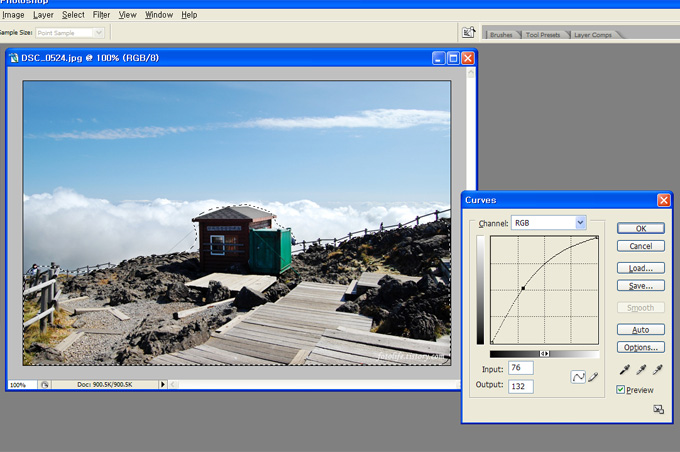The height and width of the screenshot is (452, 680).
Task: Toggle the File Browser icon in options bar
Action: (468, 32)
